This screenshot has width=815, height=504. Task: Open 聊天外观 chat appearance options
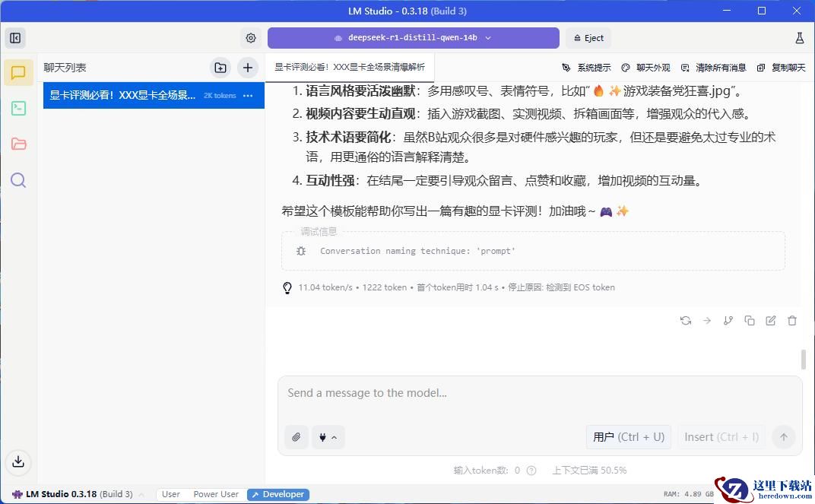645,68
